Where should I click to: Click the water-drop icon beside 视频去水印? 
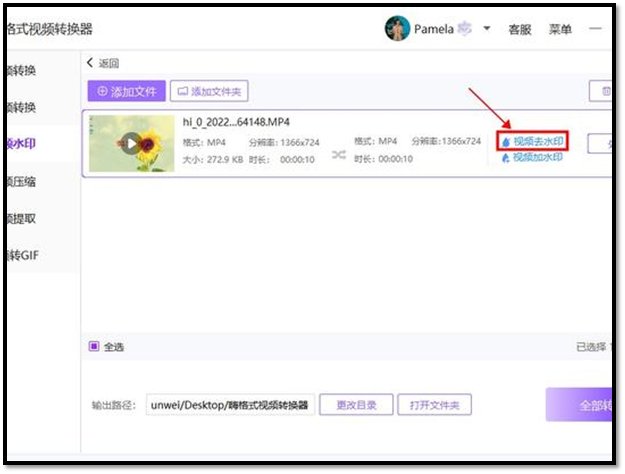(506, 142)
